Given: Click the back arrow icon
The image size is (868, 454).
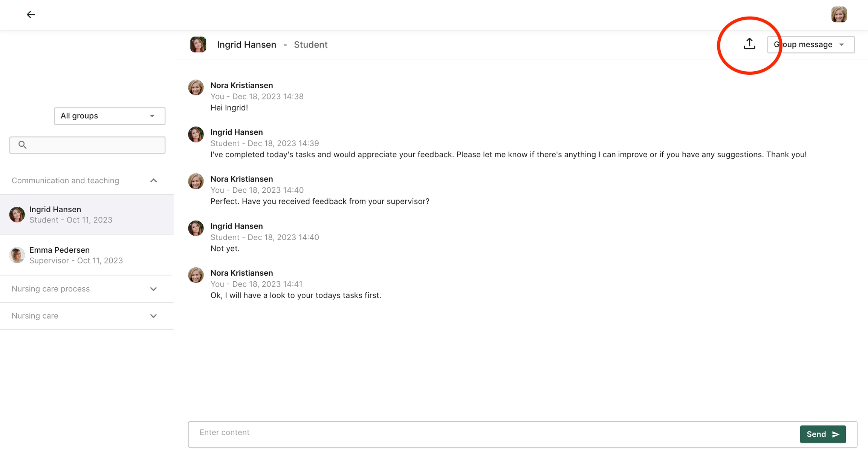Looking at the screenshot, I should click(31, 14).
